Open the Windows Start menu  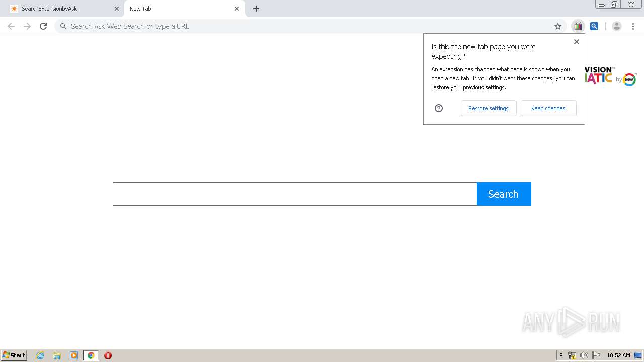pyautogui.click(x=14, y=355)
